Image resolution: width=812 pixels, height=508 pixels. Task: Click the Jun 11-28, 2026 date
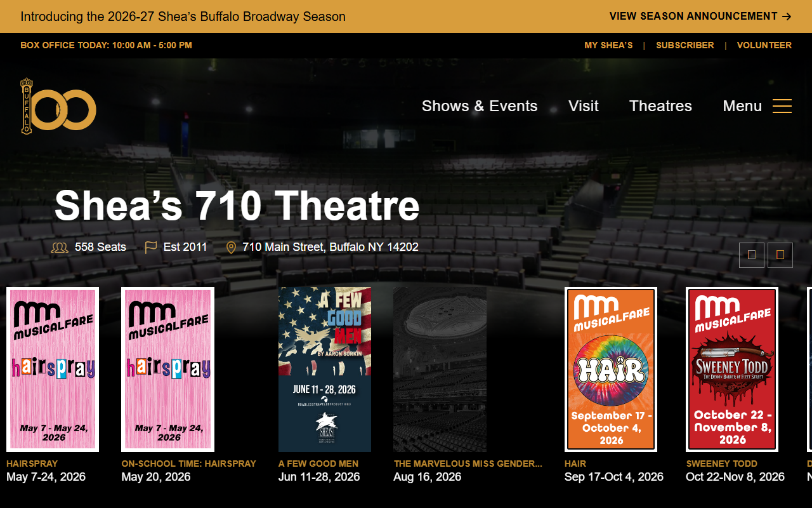click(x=319, y=477)
